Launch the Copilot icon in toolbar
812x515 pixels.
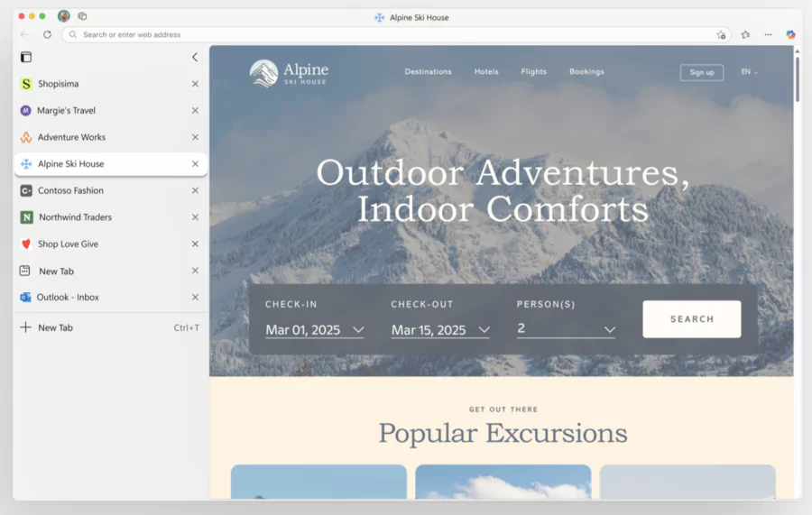(x=790, y=34)
